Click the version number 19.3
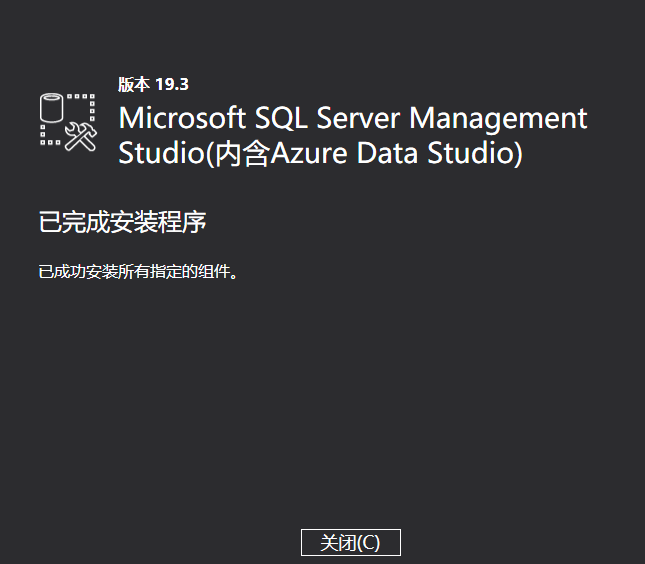 tap(172, 84)
